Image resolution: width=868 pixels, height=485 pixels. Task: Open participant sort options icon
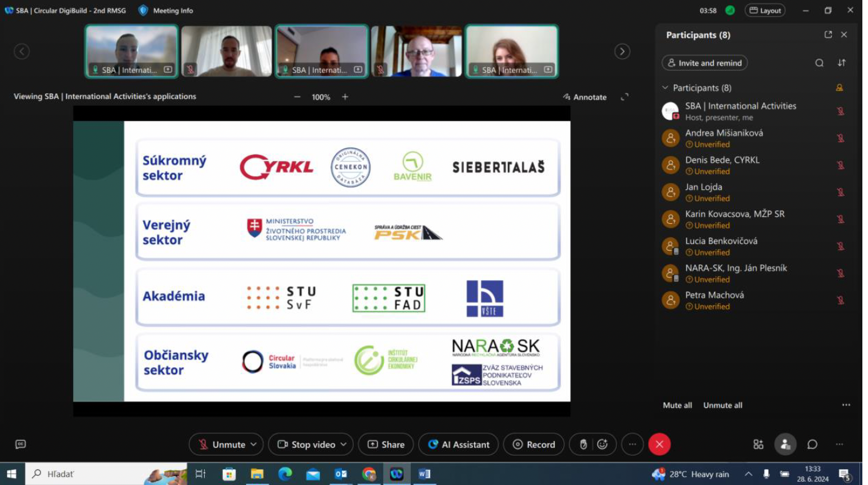click(x=842, y=63)
